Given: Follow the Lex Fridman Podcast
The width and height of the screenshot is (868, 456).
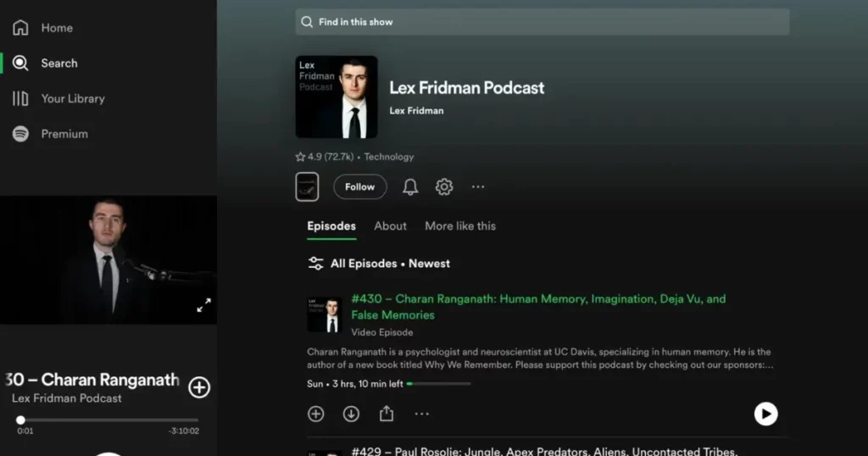Looking at the screenshot, I should point(359,186).
